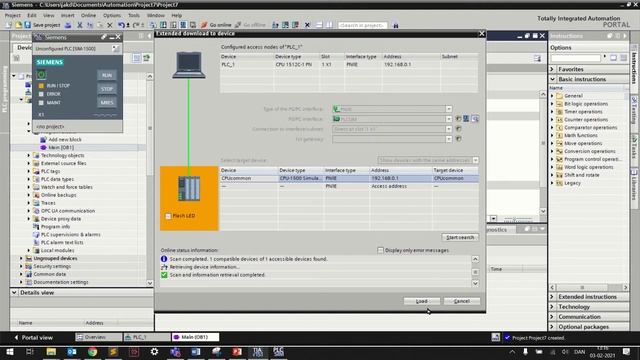Click the Bit logic operations folder icon
This screenshot has width=640, height=360.
click(560, 104)
